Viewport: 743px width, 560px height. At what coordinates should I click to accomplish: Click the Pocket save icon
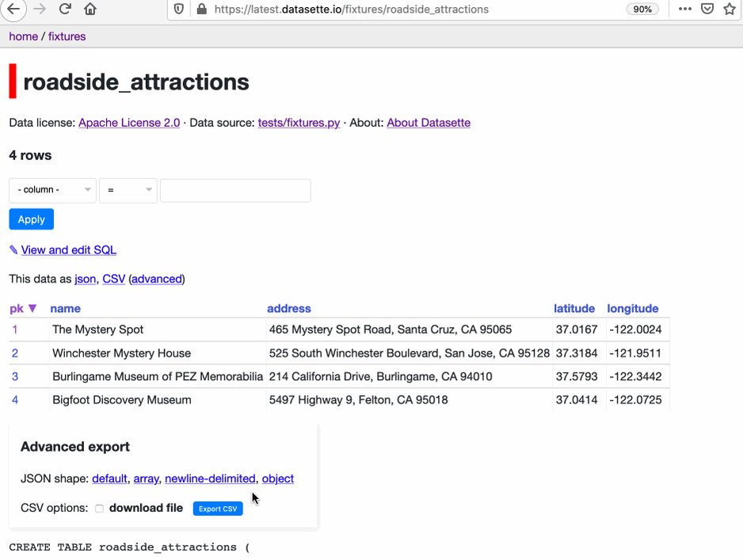click(707, 9)
